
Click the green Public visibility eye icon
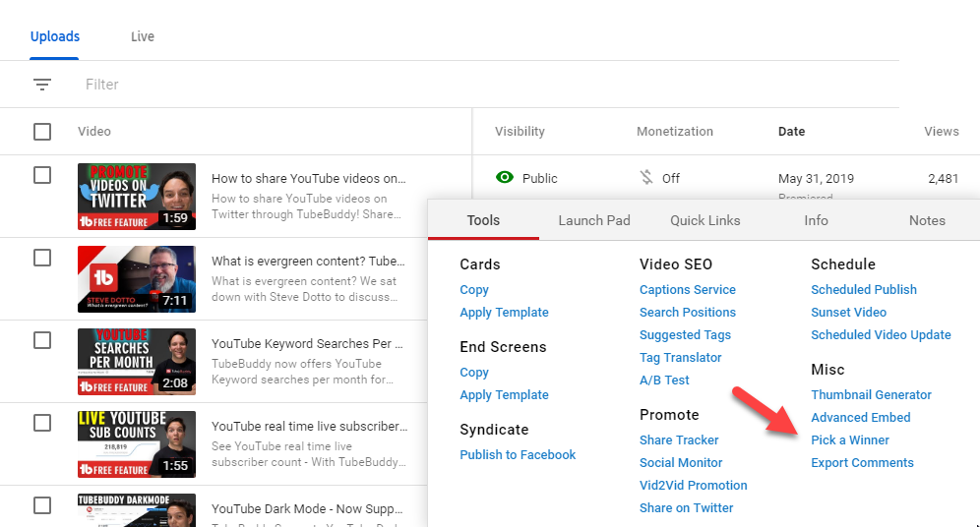coord(505,178)
